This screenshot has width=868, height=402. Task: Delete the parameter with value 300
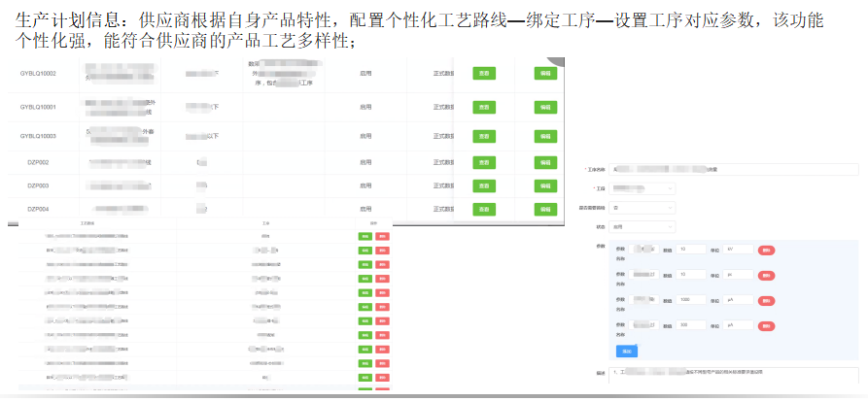coord(766,327)
